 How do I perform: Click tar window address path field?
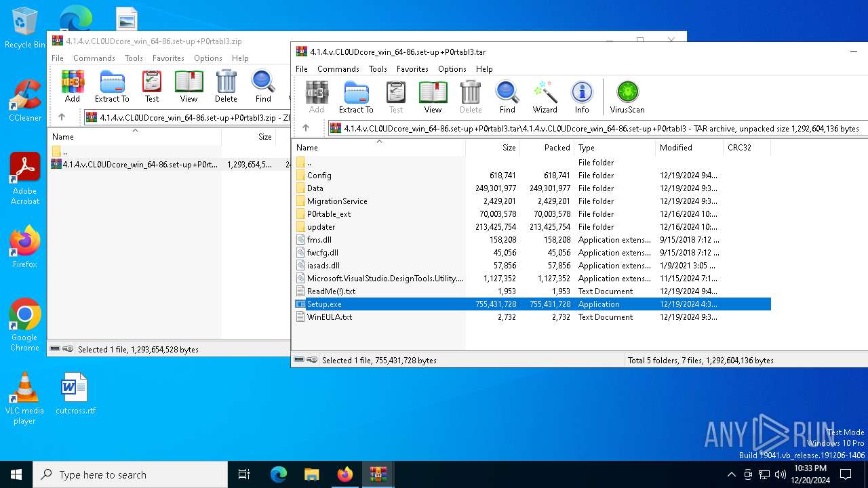(x=598, y=128)
